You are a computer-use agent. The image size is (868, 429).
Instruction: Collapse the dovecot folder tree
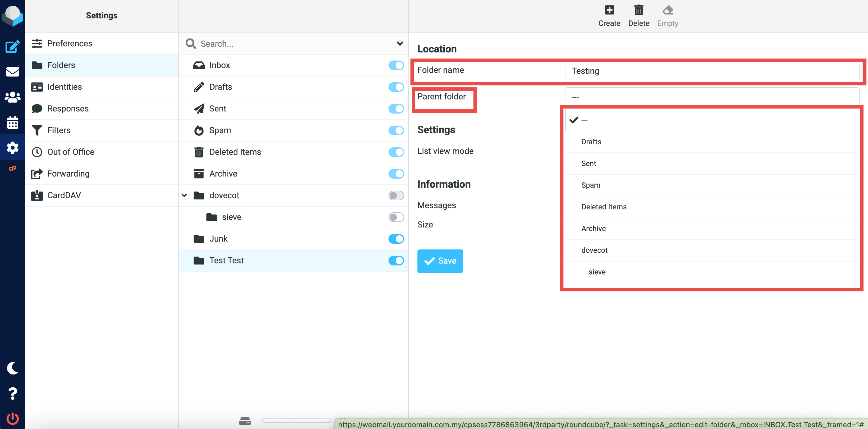pyautogui.click(x=184, y=195)
